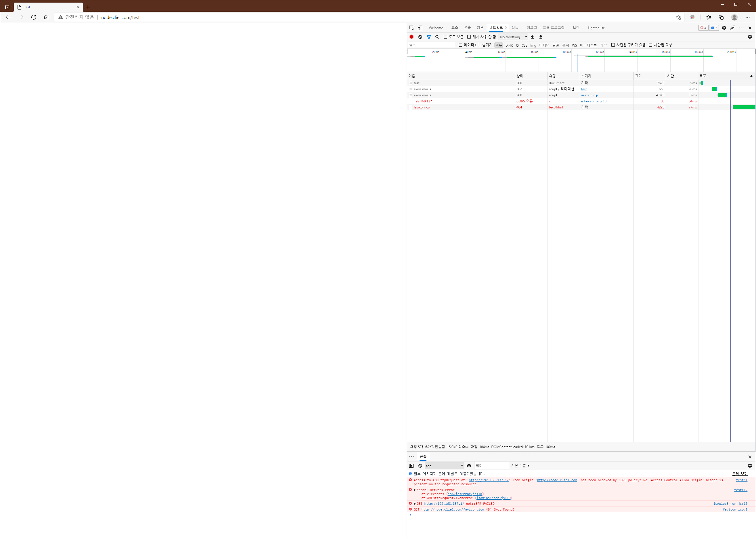This screenshot has width=756, height=539.
Task: Switch to the Lighthouse tab
Action: (596, 28)
